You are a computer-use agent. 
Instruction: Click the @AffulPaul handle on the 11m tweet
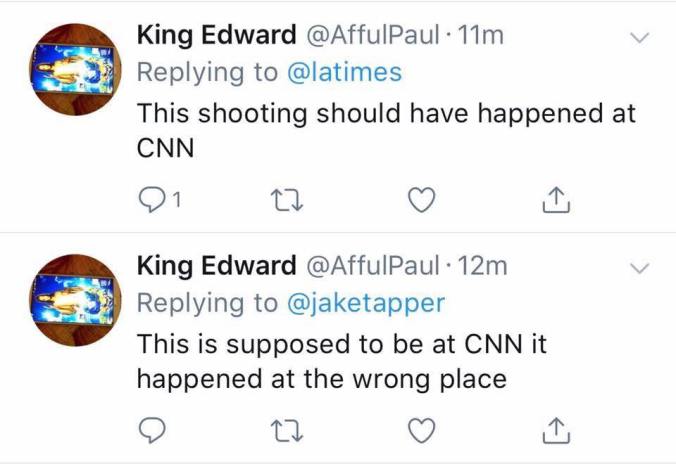[372, 36]
